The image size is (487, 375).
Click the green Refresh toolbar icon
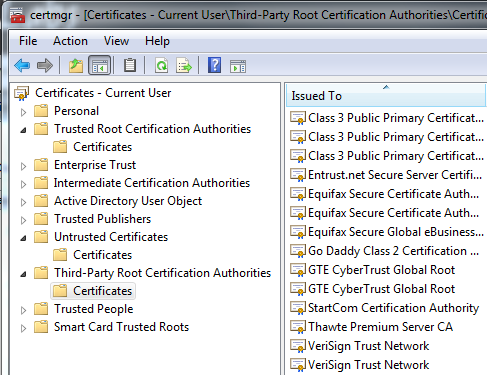(162, 65)
